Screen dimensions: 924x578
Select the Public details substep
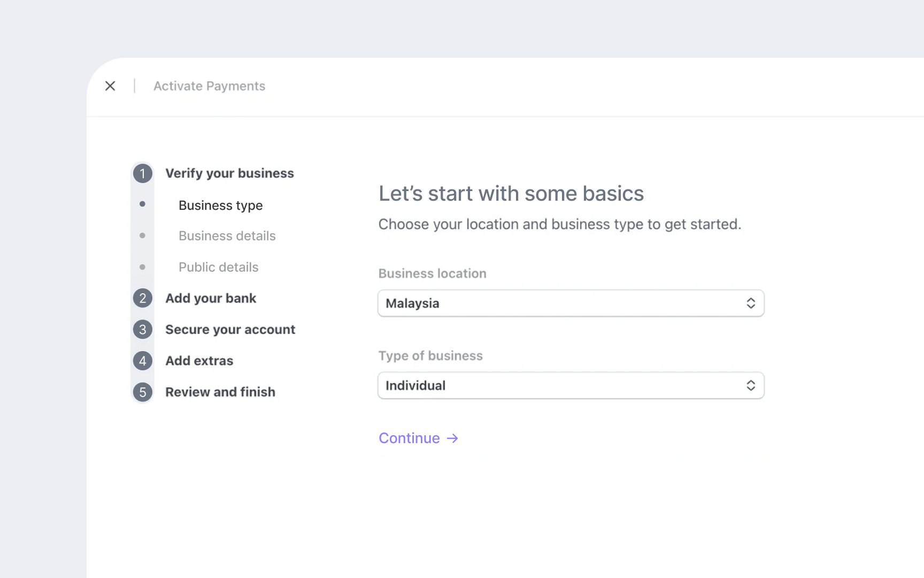click(218, 267)
